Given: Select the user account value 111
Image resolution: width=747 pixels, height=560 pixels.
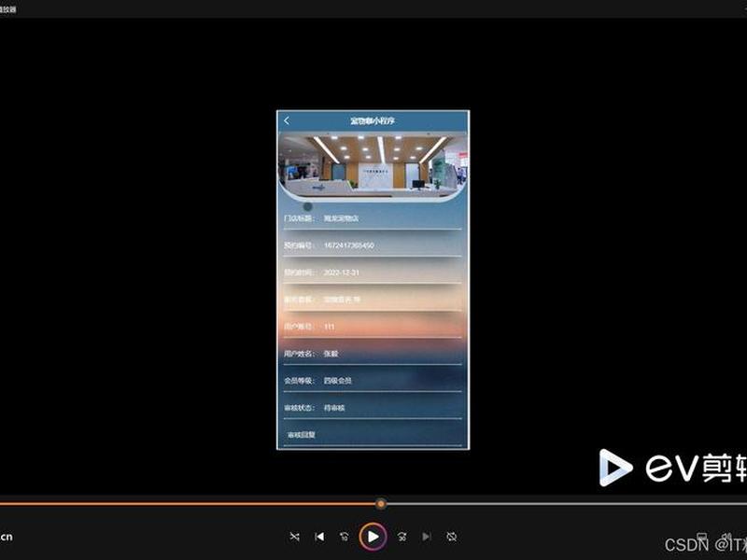Looking at the screenshot, I should coord(330,327).
